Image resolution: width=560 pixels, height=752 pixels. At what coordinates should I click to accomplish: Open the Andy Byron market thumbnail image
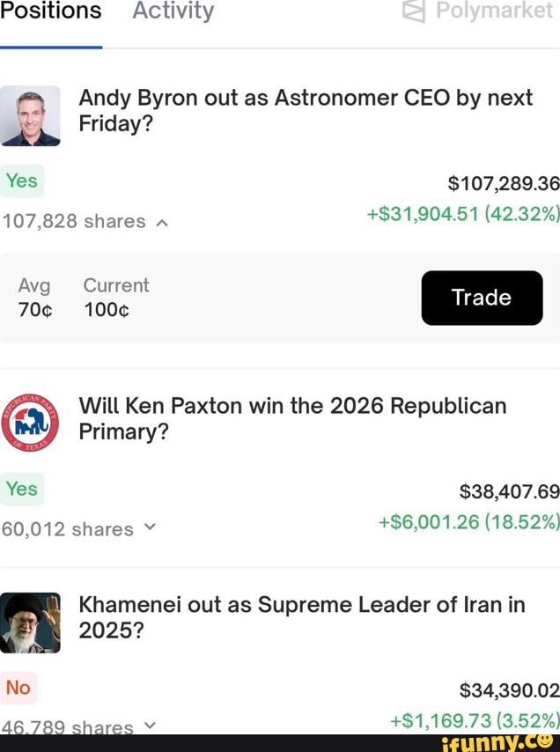click(32, 114)
